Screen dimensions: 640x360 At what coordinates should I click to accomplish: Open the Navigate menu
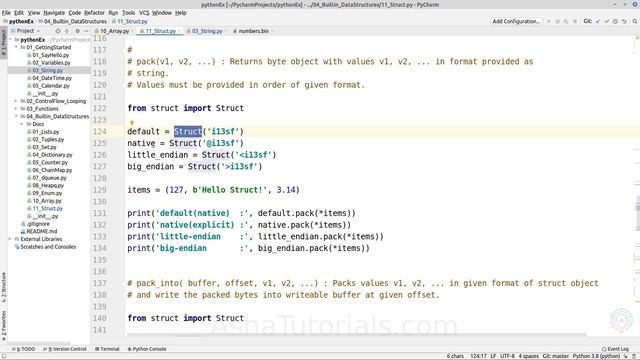pos(54,13)
